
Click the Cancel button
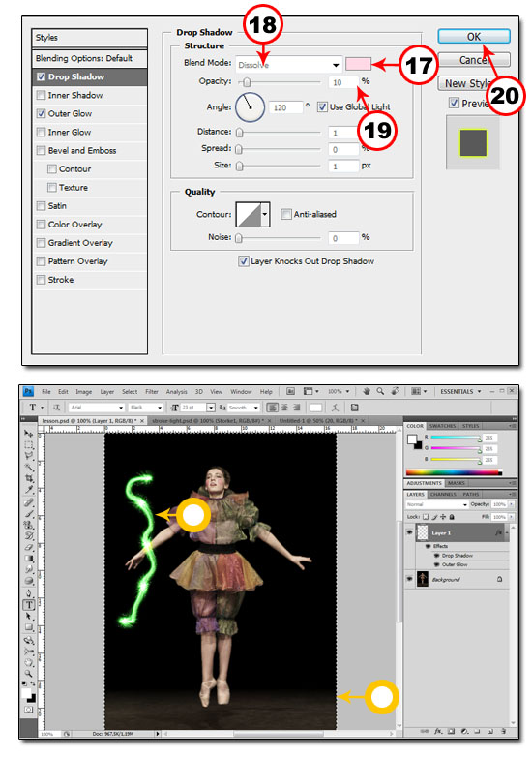[x=474, y=60]
